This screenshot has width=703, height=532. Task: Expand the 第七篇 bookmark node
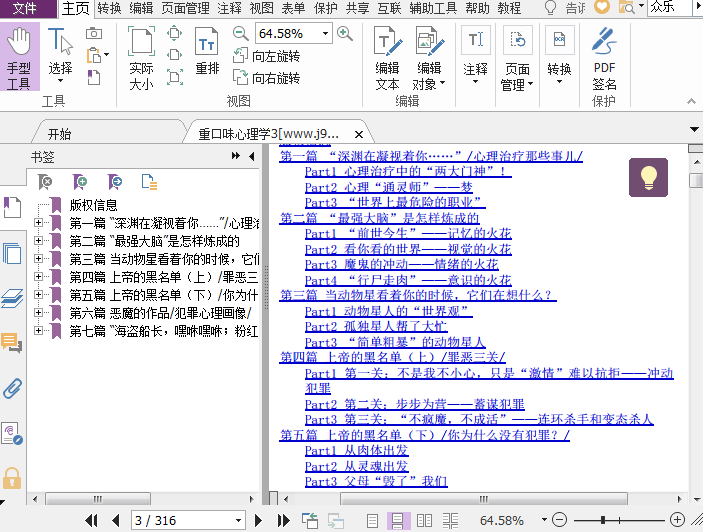coord(39,331)
